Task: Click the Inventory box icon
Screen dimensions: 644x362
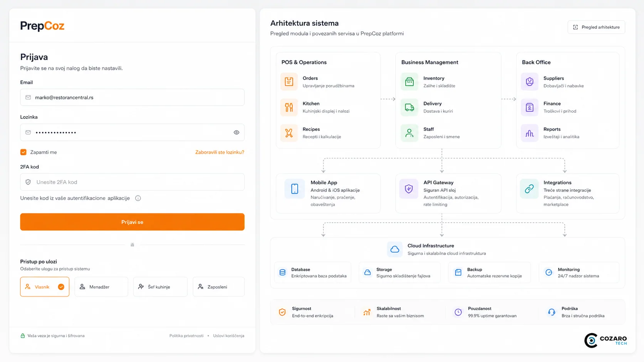Action: pos(409,82)
